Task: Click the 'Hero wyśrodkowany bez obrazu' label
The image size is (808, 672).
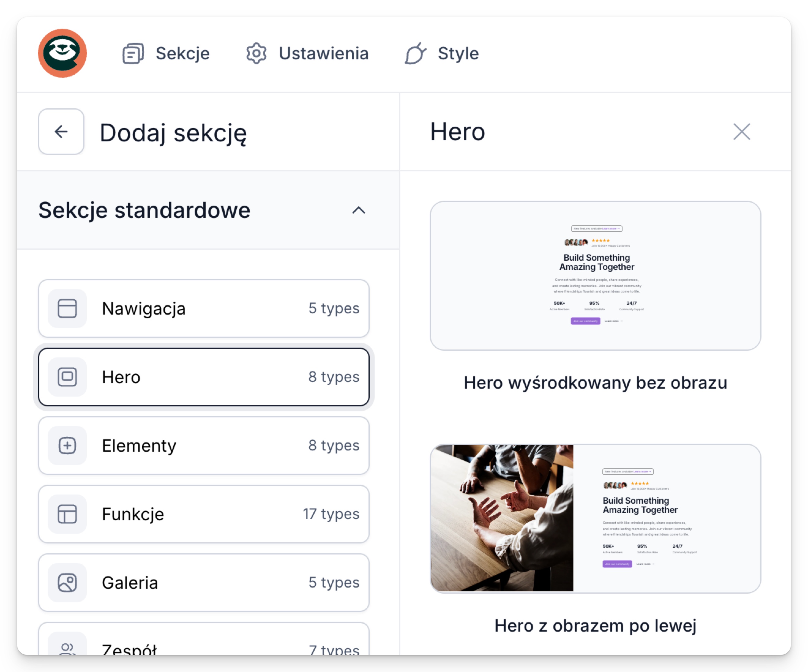Action: pyautogui.click(x=595, y=383)
